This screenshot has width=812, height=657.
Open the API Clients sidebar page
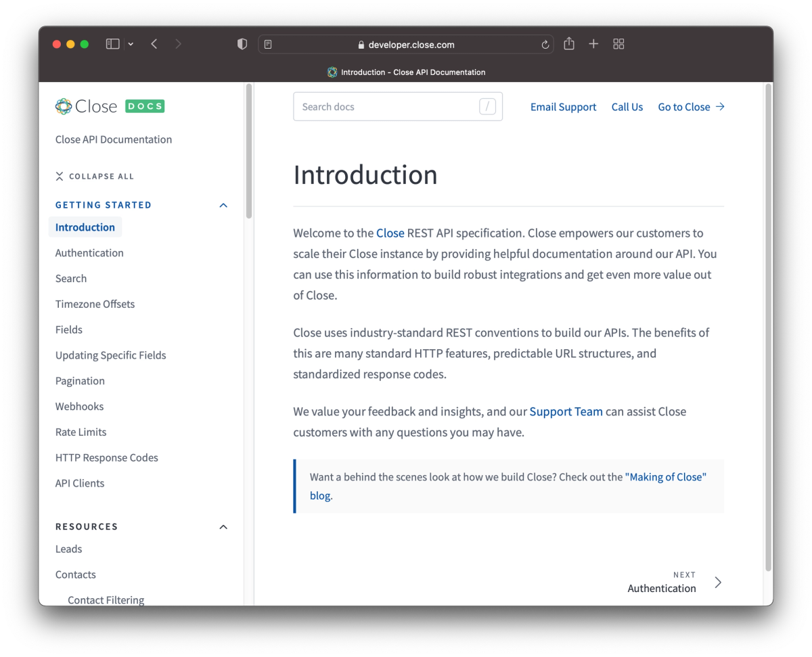click(x=80, y=483)
